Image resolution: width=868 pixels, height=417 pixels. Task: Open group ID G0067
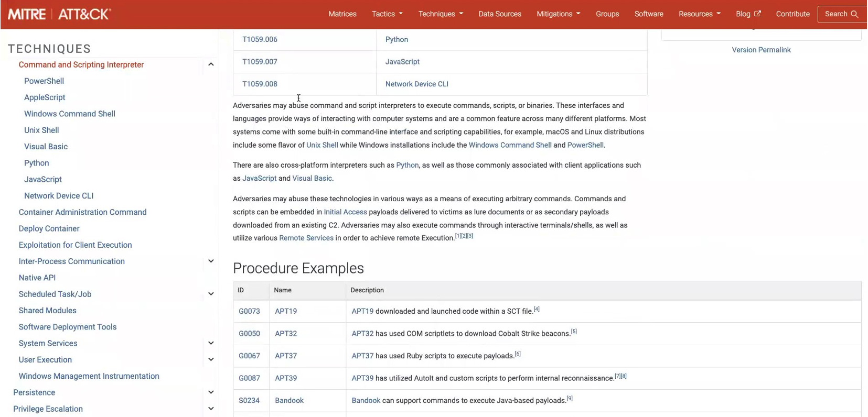[249, 356]
